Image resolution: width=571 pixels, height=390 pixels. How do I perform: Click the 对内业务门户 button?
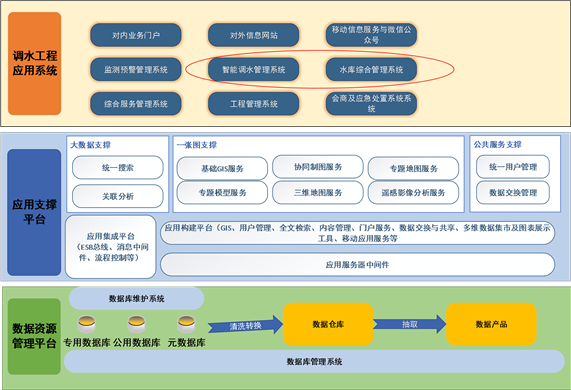coord(136,35)
